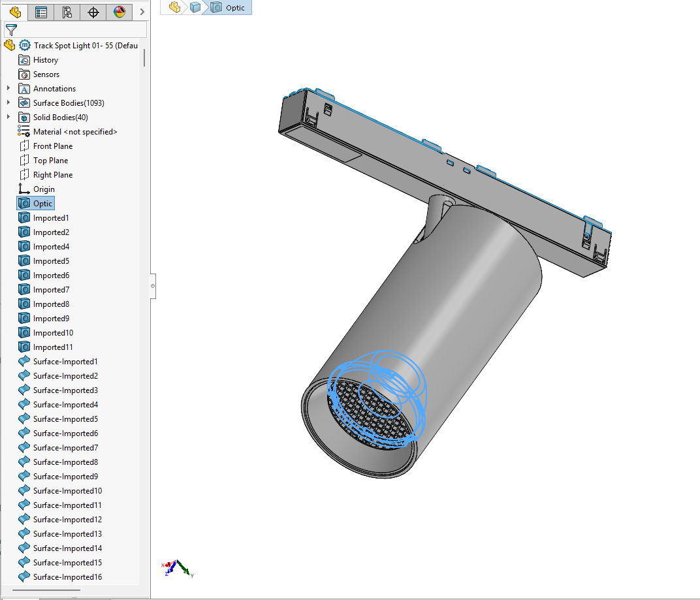Select Material <not specified> entry
This screenshot has height=600, width=700.
tap(75, 132)
